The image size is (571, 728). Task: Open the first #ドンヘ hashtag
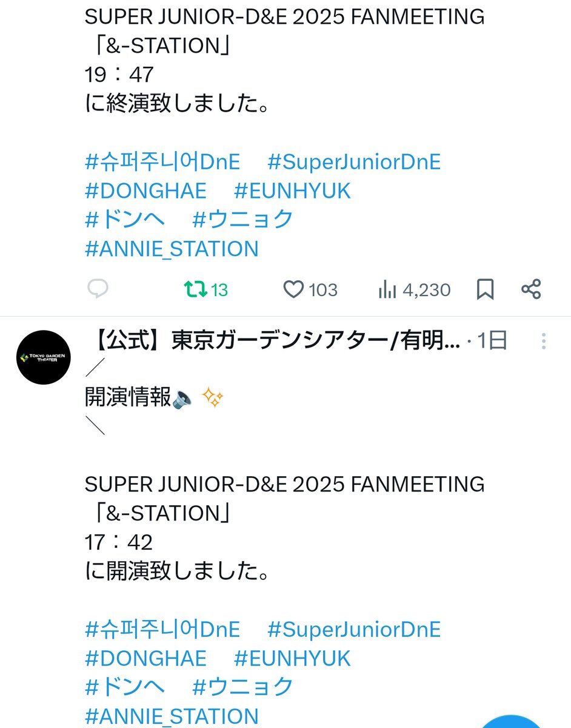click(x=125, y=220)
